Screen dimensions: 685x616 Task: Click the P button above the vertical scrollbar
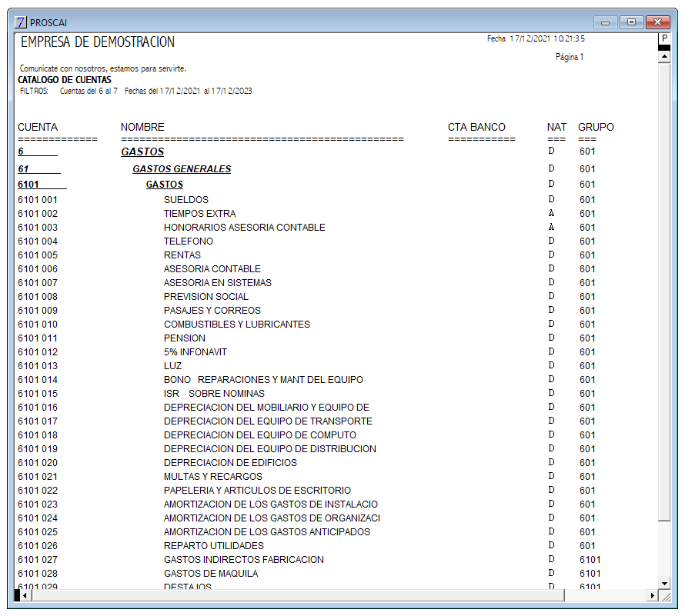tap(664, 38)
